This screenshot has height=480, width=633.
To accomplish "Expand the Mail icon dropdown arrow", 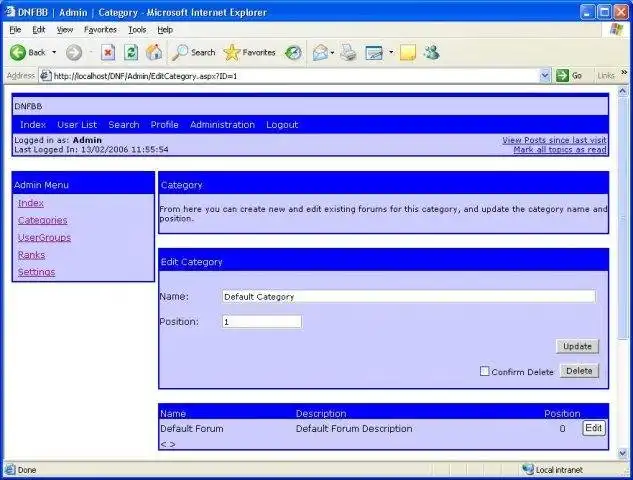I will pos(333,53).
